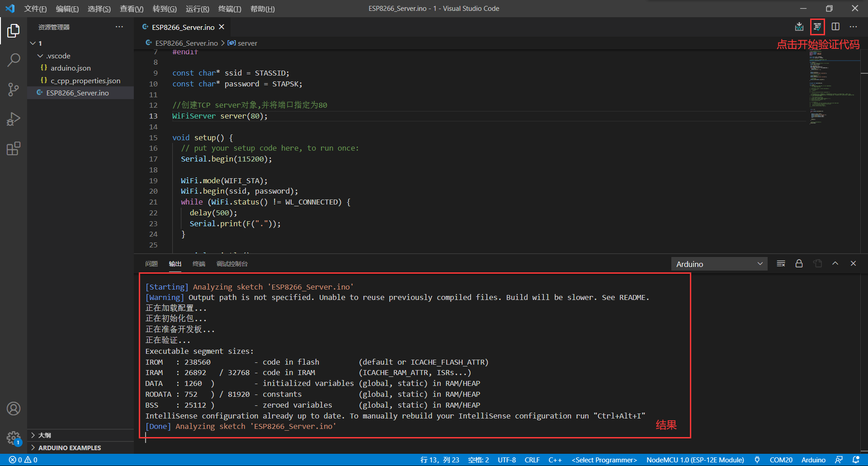868x466 pixels.
Task: Change indentation 空格: 2 setting
Action: 478,460
